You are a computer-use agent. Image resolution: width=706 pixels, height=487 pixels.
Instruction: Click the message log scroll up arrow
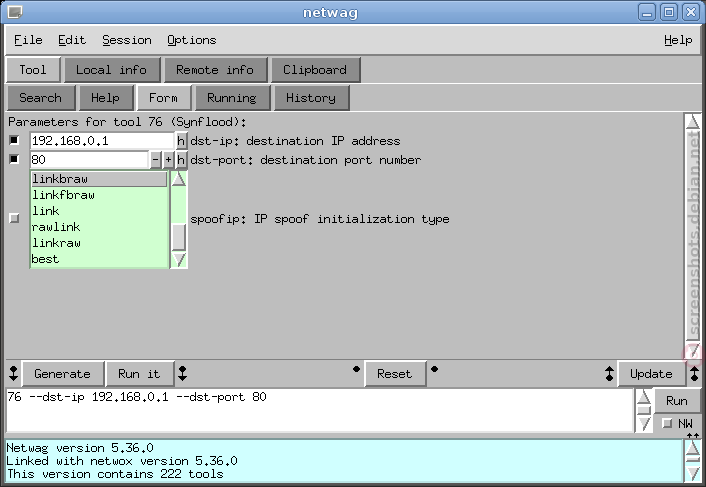692,448
